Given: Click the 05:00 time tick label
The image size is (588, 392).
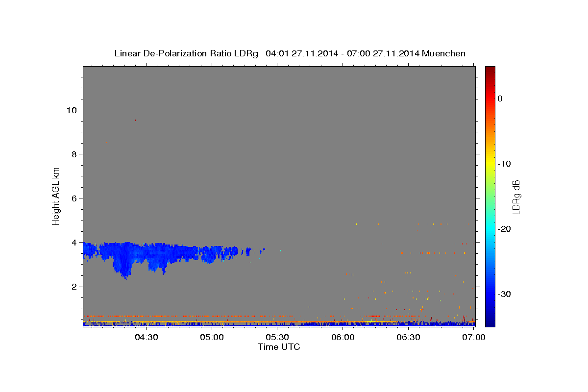Looking at the screenshot, I should coord(212,337).
